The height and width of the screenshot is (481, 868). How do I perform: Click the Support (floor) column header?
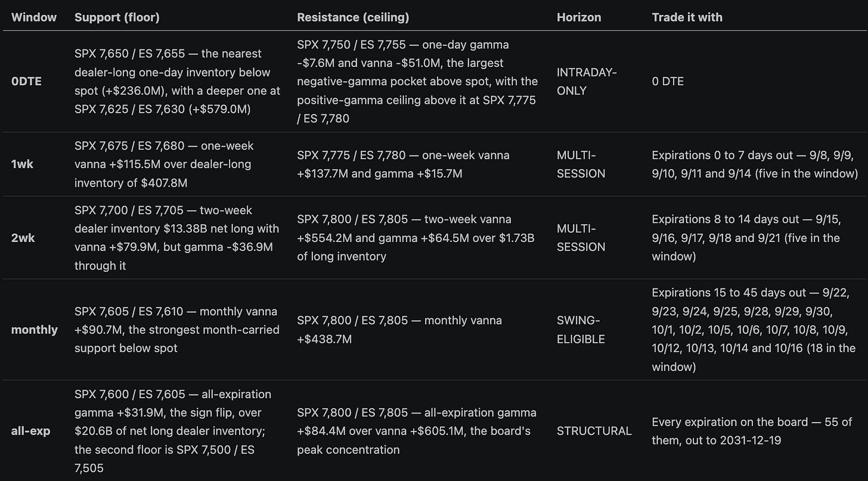coord(117,17)
